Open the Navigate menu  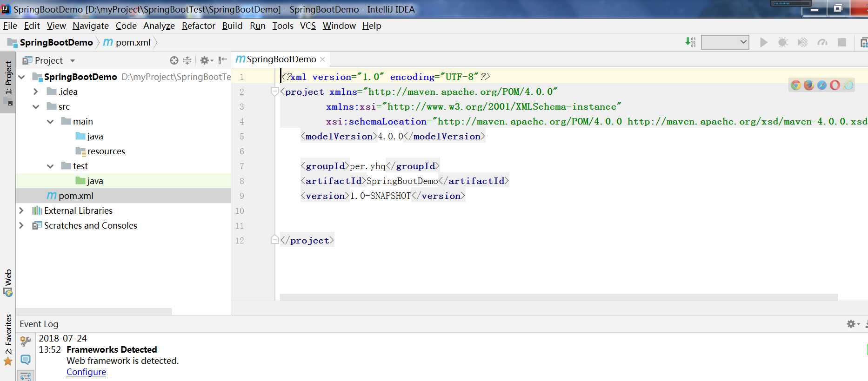tap(91, 26)
